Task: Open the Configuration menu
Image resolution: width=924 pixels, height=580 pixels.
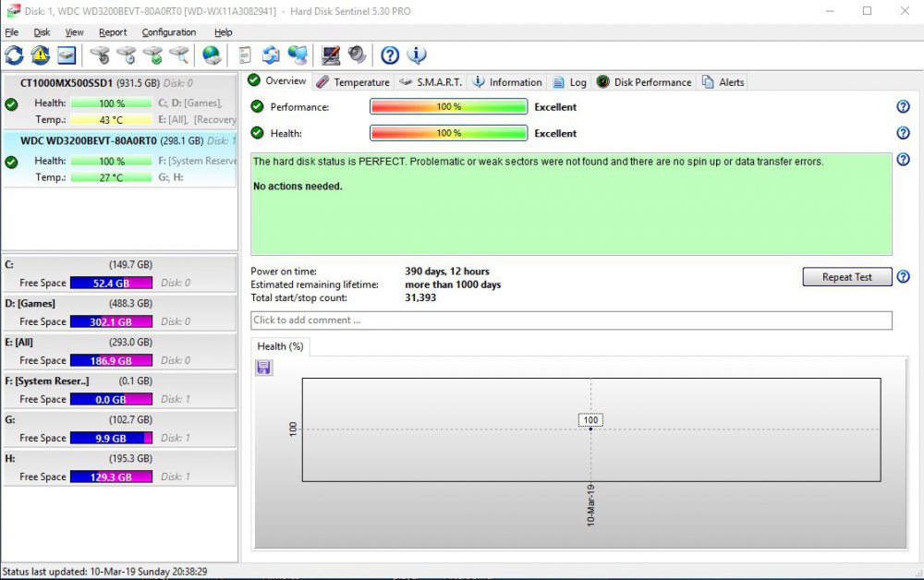Action: pos(168,32)
